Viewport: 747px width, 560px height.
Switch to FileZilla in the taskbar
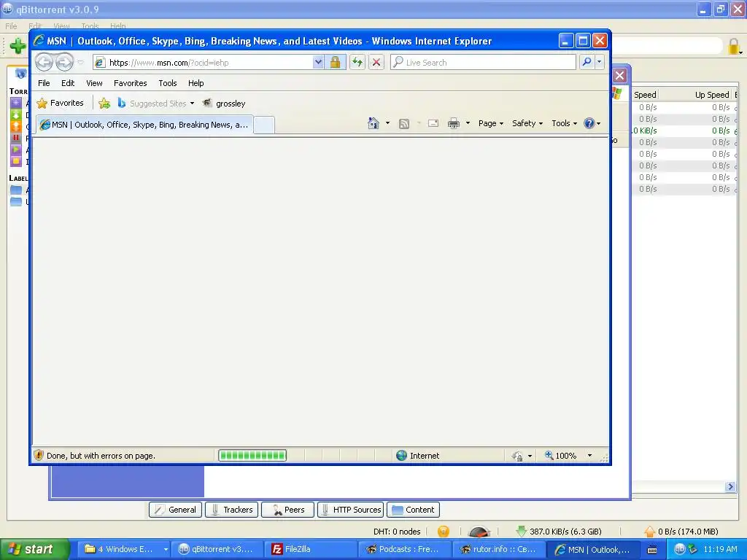(x=309, y=550)
